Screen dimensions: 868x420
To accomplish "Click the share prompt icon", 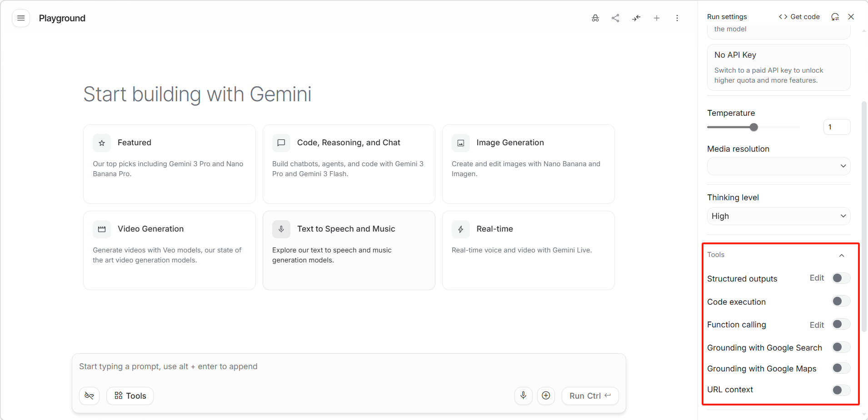I will (x=616, y=18).
